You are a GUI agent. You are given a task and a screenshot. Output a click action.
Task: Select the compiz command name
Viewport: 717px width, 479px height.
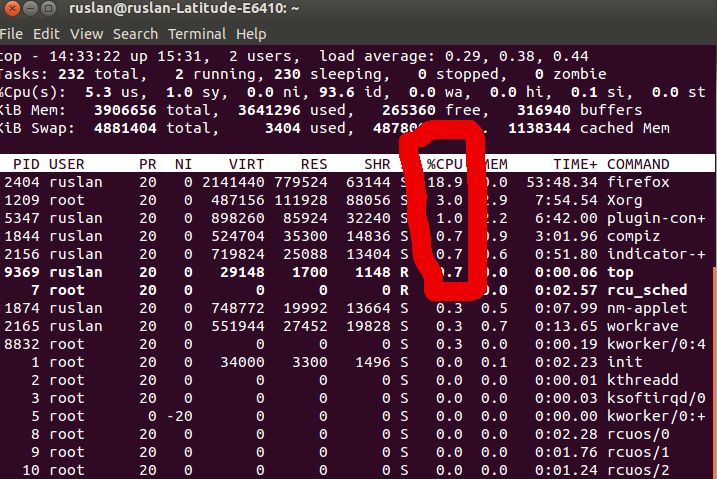[634, 236]
